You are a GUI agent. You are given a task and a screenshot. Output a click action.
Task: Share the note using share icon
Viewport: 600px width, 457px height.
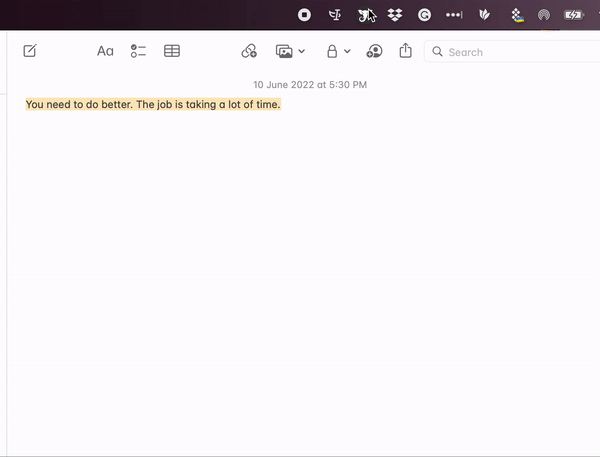[405, 51]
